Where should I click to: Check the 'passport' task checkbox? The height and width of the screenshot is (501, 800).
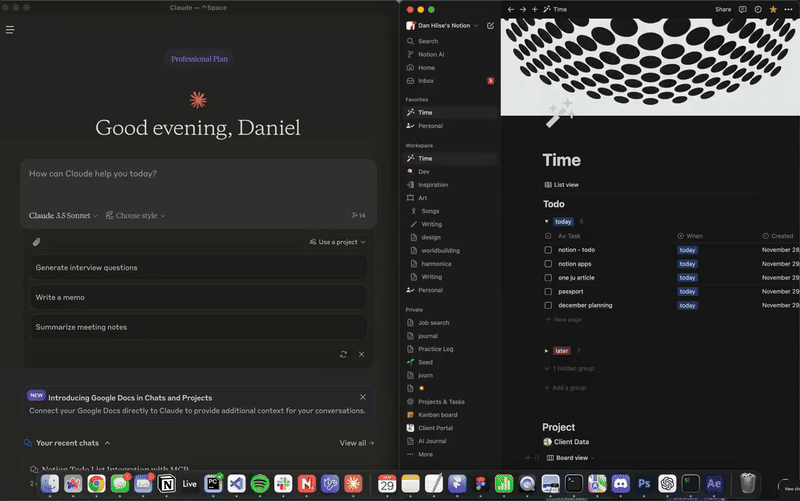pyautogui.click(x=548, y=291)
